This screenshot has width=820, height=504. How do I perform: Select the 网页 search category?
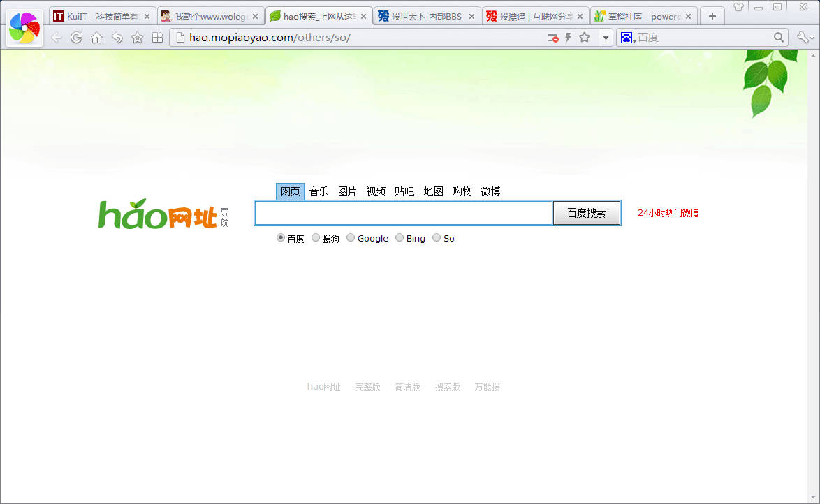point(291,191)
